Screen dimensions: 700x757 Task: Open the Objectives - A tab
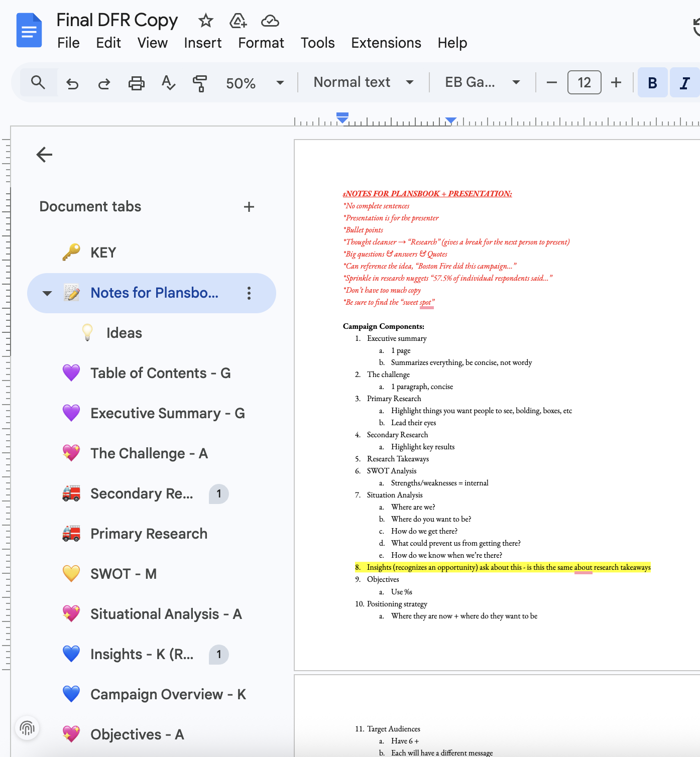pos(152,735)
